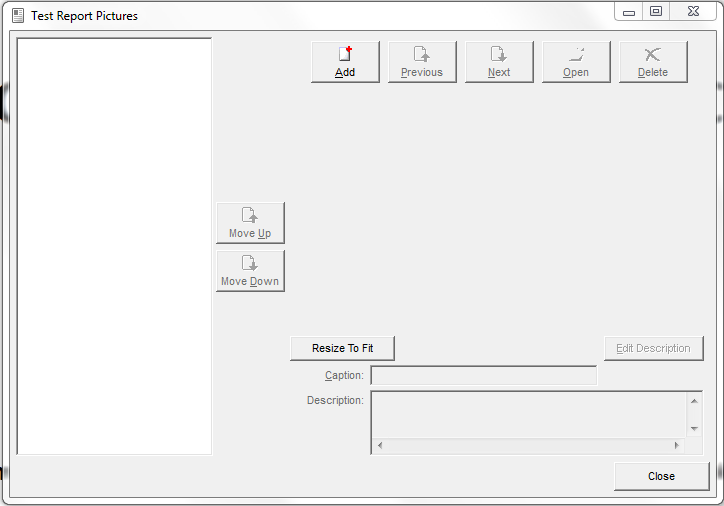Minimize the Test Report Pictures window

point(629,12)
